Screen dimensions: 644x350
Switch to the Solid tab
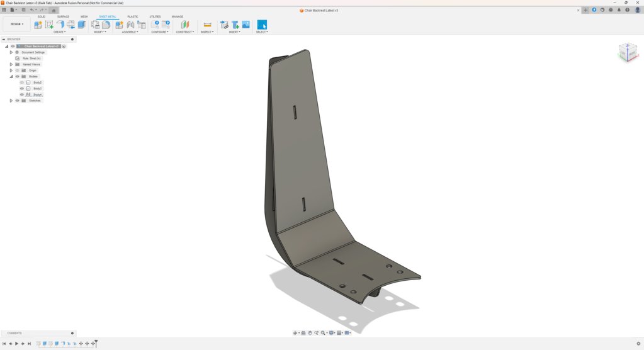click(42, 17)
